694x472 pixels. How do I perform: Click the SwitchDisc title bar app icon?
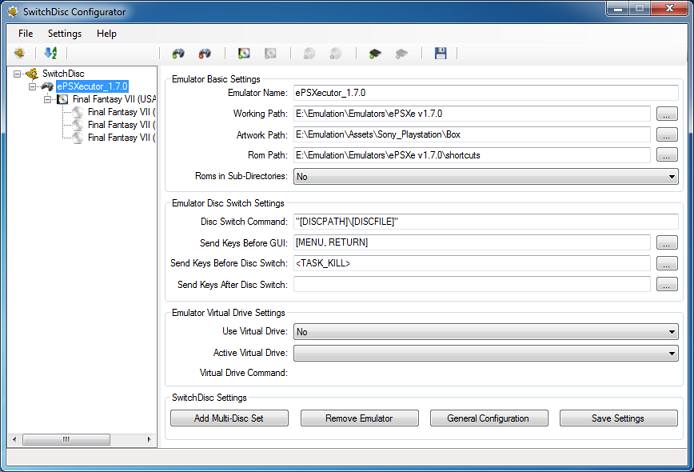13,12
